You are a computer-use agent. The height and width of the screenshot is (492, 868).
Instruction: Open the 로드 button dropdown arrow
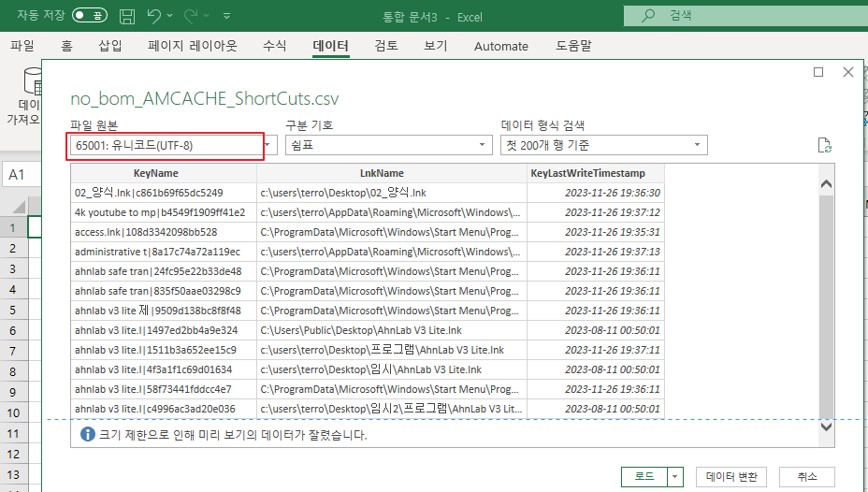[675, 476]
